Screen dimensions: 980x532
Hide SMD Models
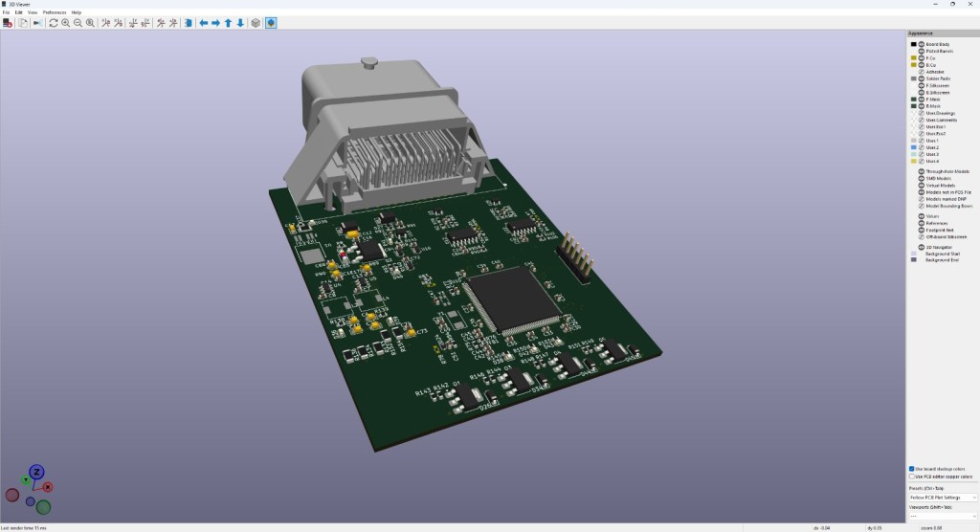tap(922, 178)
